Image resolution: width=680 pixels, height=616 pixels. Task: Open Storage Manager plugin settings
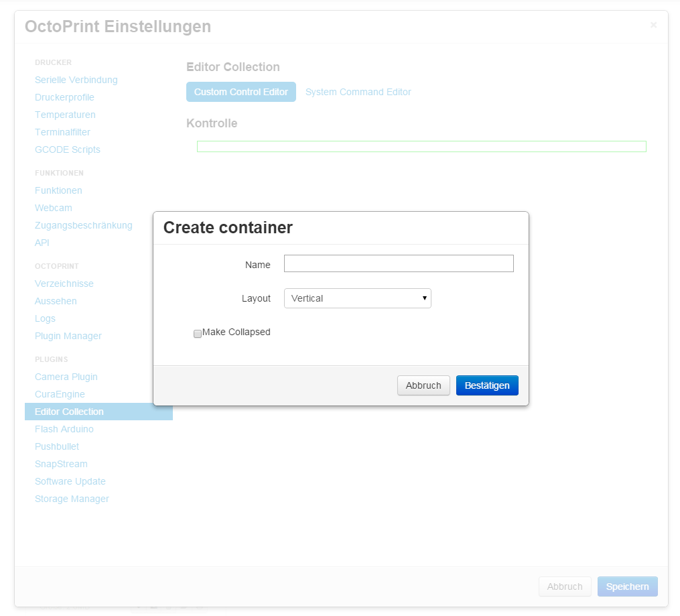[x=72, y=499]
